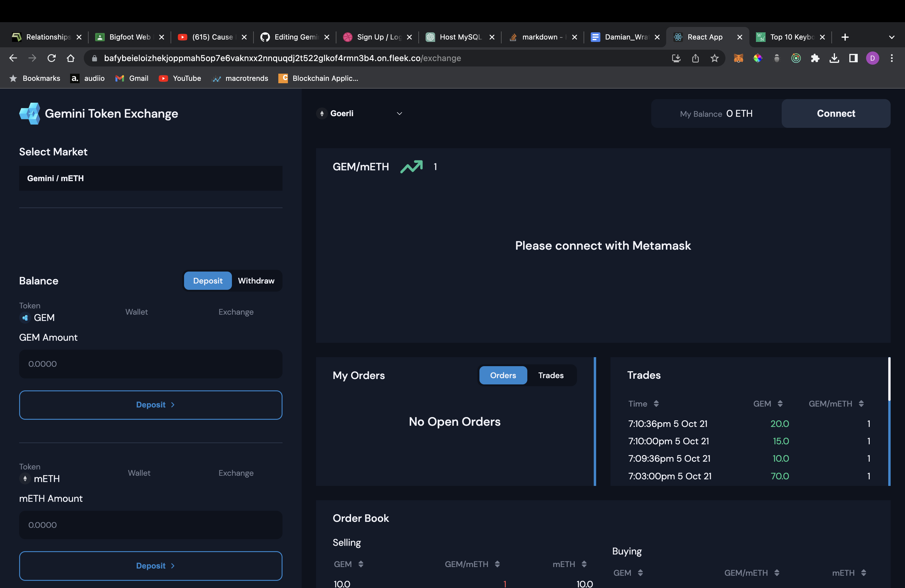This screenshot has width=905, height=588.
Task: Click the GEM token icon in Balance
Action: click(25, 318)
